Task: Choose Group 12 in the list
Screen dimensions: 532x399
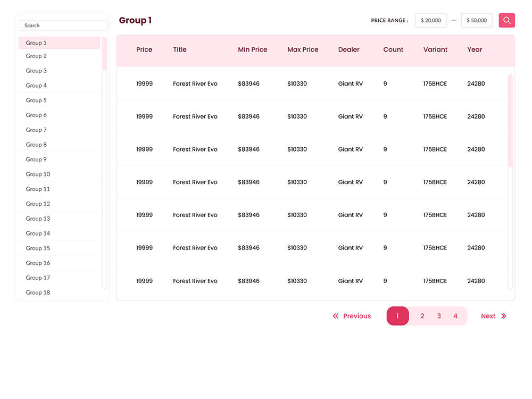Action: (60, 204)
